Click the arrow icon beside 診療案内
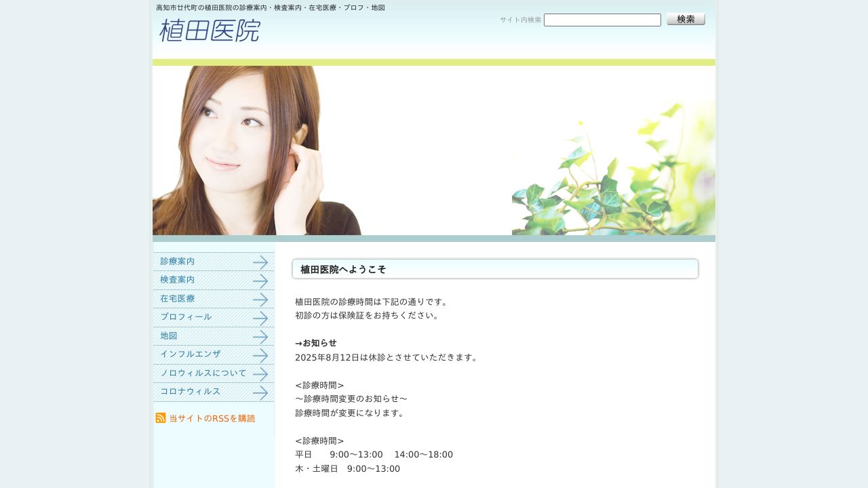Viewport: 868px width, 488px height. click(260, 262)
